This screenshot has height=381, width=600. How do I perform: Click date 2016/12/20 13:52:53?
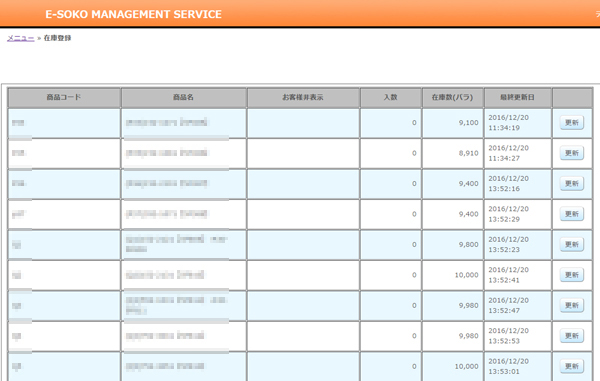tap(509, 336)
